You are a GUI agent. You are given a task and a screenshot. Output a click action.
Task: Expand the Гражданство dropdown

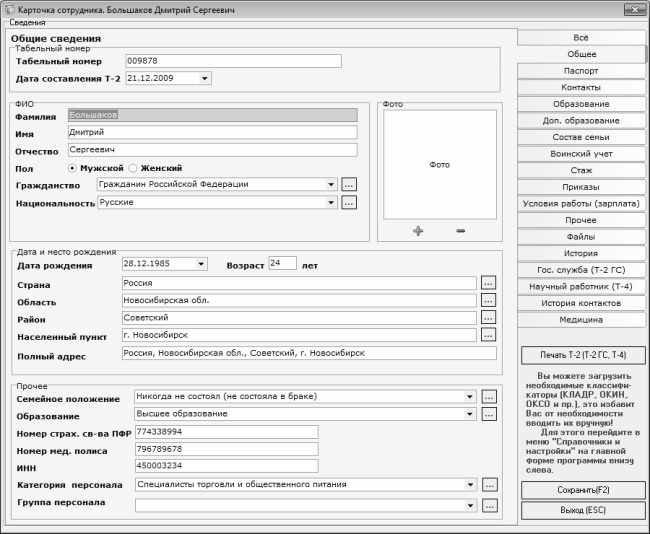pos(330,184)
